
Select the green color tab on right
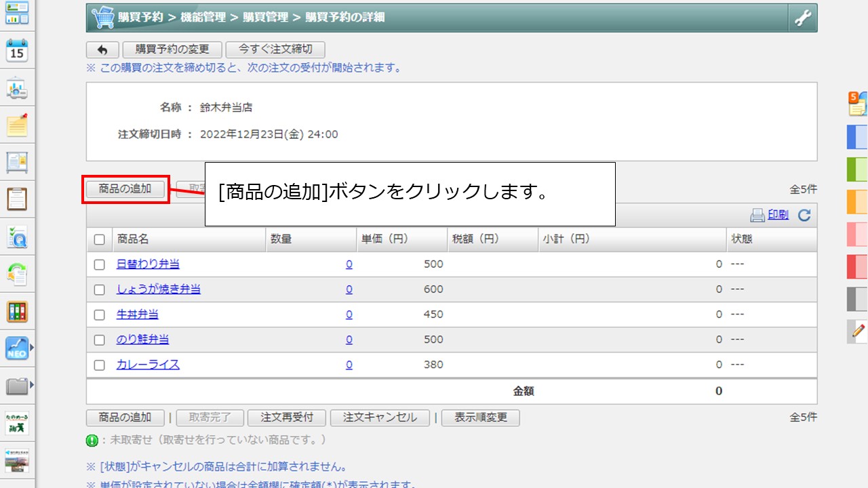(857, 169)
